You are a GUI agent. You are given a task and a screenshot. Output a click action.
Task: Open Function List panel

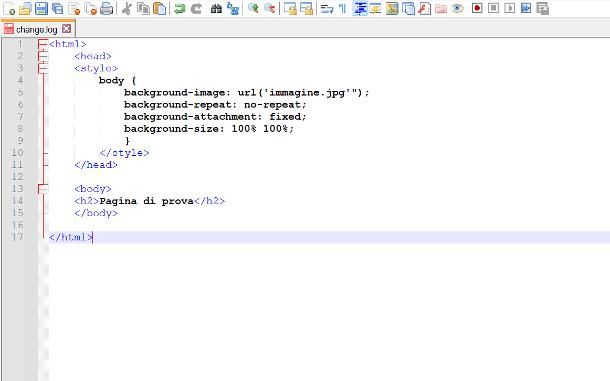424,9
